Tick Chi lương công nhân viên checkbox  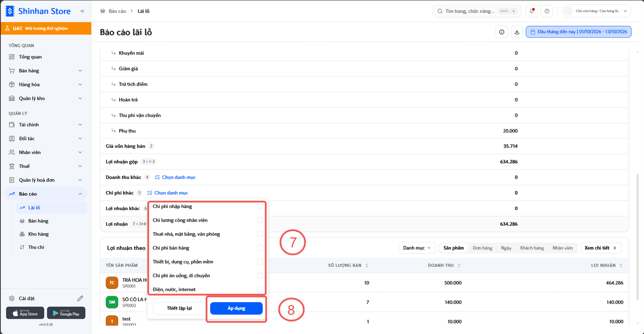click(x=260, y=220)
